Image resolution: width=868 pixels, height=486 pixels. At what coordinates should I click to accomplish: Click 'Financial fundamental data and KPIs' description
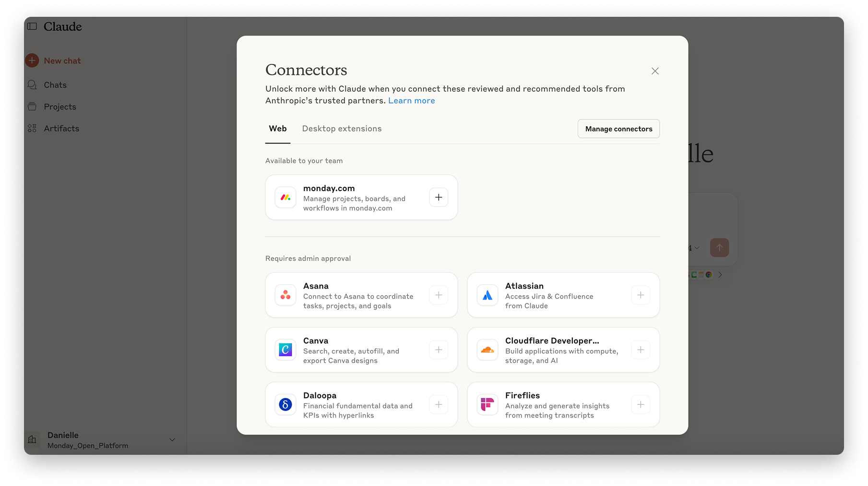tap(358, 411)
